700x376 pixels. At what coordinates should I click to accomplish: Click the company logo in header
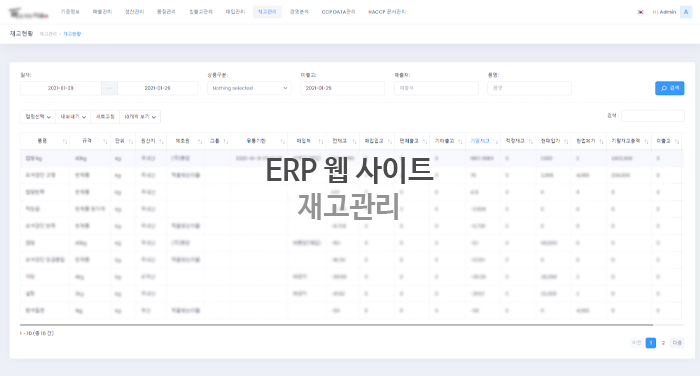click(x=28, y=13)
